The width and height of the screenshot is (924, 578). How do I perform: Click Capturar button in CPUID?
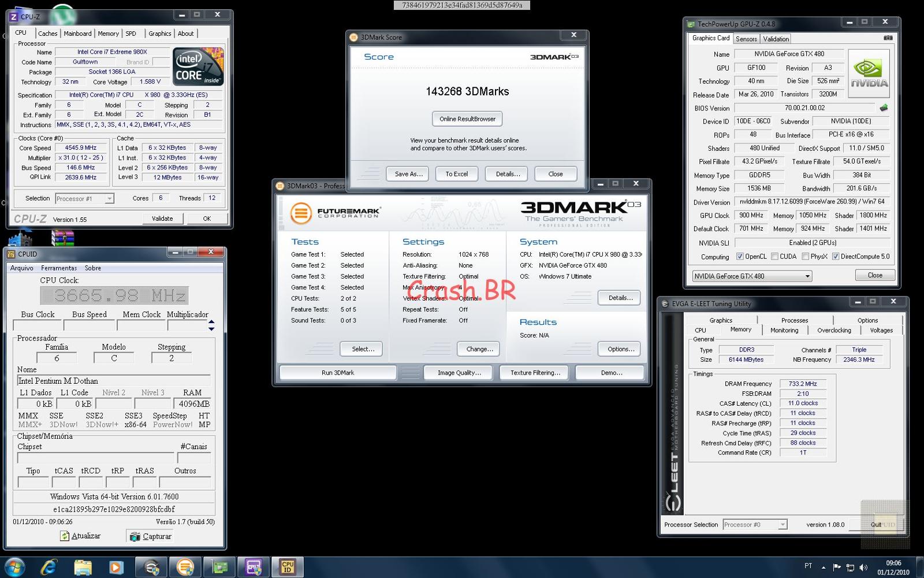(x=151, y=536)
